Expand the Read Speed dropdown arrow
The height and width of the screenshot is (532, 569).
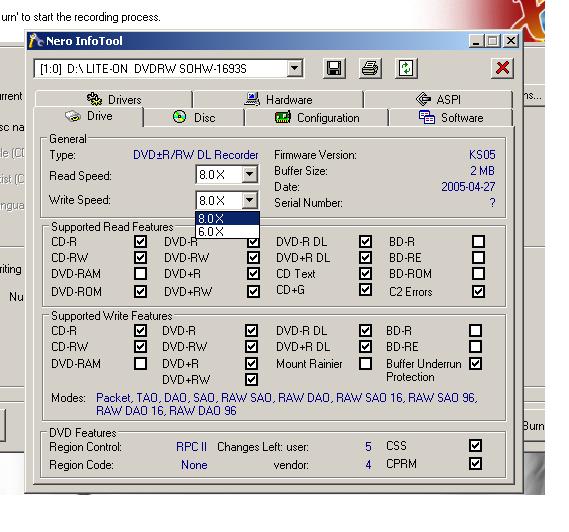tap(249, 175)
